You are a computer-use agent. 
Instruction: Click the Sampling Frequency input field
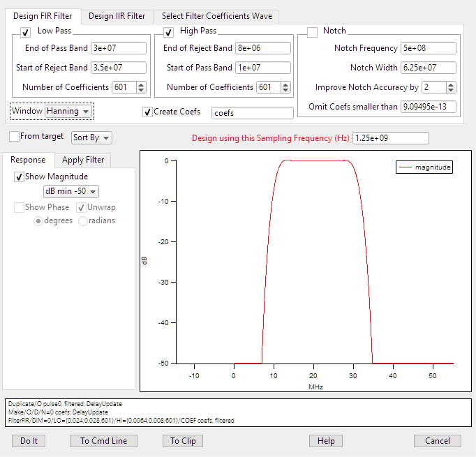(x=390, y=138)
